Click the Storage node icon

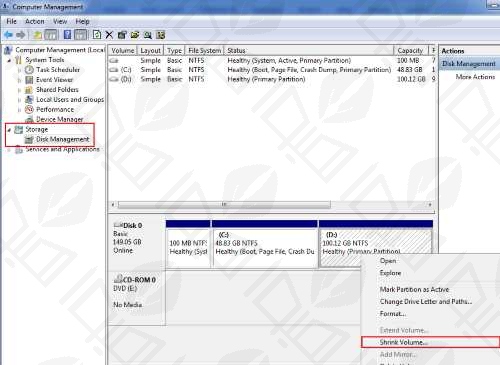coord(19,129)
